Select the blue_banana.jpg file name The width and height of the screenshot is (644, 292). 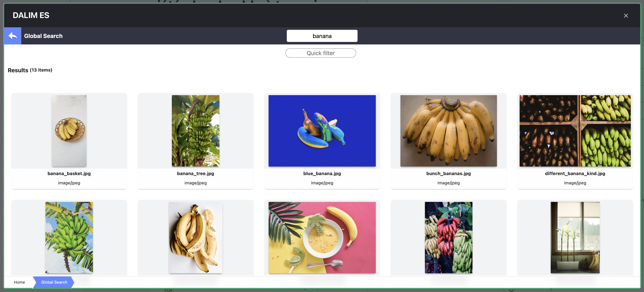322,174
